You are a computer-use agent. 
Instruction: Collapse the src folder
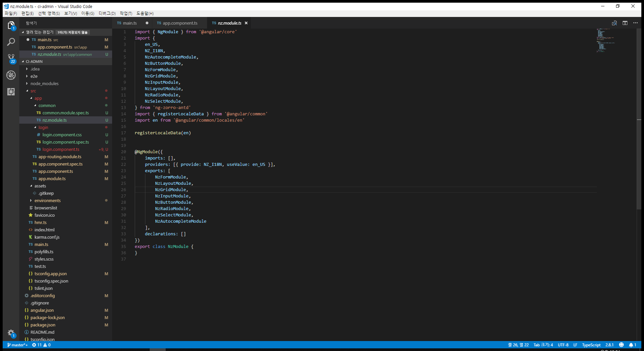(x=33, y=91)
